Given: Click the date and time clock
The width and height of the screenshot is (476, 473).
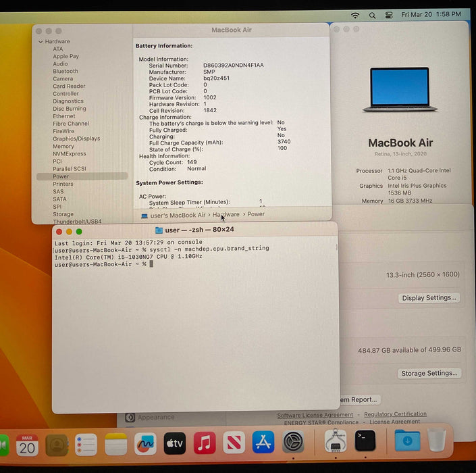Looking at the screenshot, I should (431, 14).
